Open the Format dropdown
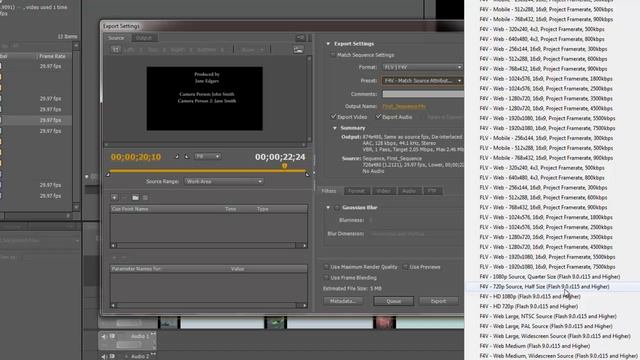This screenshot has width=640, height=360. pyautogui.click(x=422, y=67)
